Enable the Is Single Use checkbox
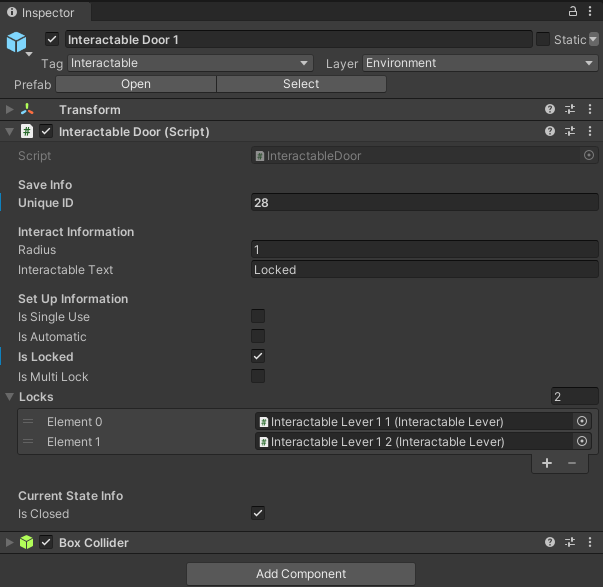603x587 pixels. pyautogui.click(x=258, y=317)
